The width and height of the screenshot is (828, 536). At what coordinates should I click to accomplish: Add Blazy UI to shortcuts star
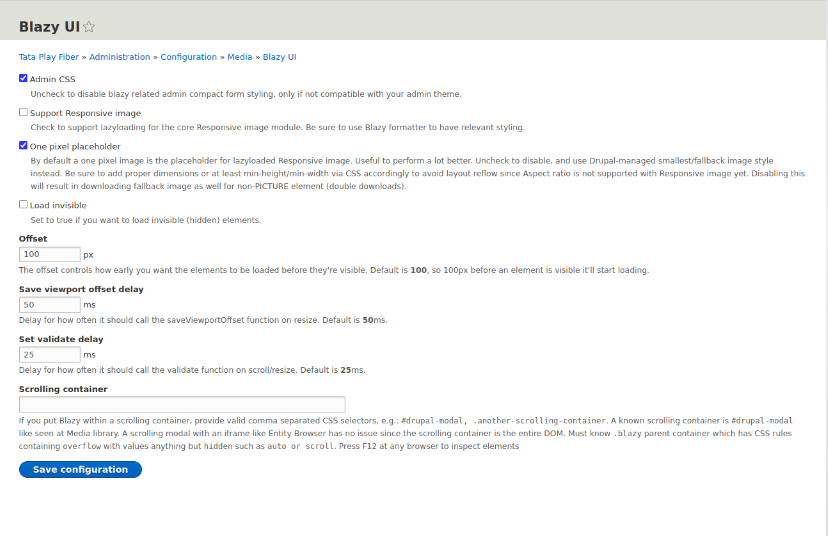(89, 26)
